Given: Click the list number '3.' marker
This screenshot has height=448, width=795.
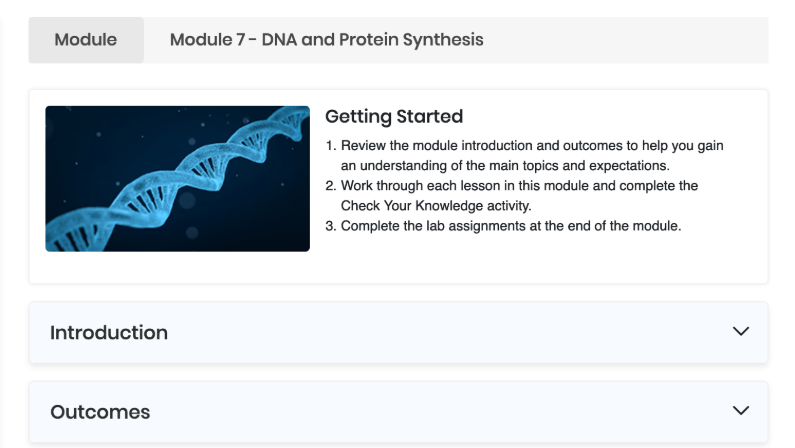Looking at the screenshot, I should [x=331, y=226].
